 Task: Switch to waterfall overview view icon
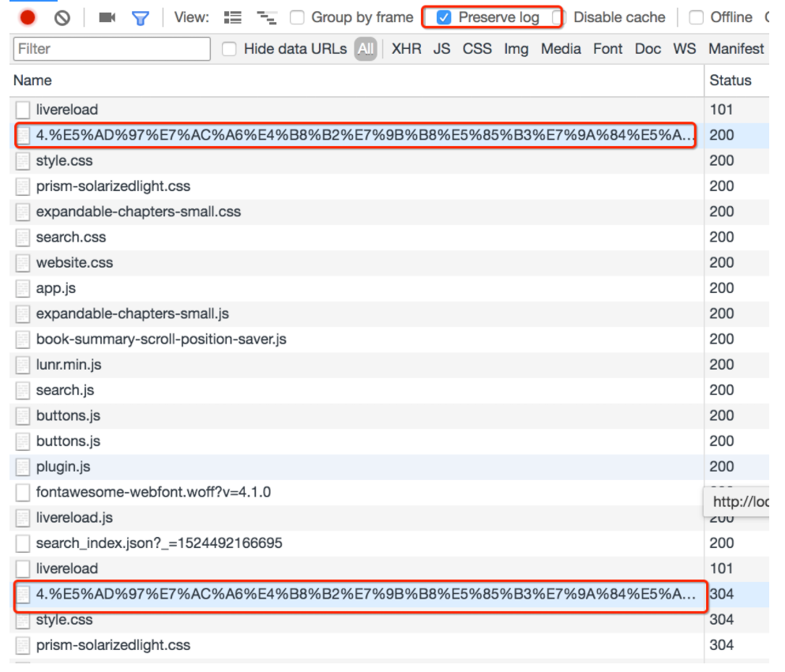click(266, 18)
